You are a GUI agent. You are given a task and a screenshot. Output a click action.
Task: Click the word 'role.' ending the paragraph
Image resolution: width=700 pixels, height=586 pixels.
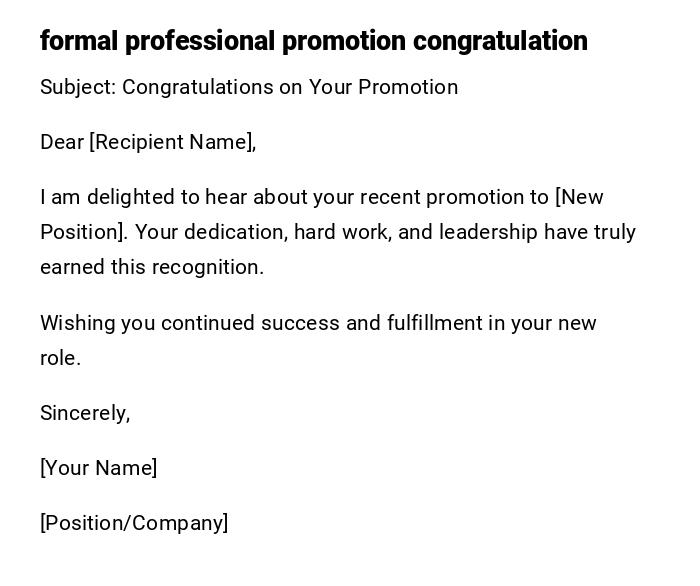click(x=60, y=358)
